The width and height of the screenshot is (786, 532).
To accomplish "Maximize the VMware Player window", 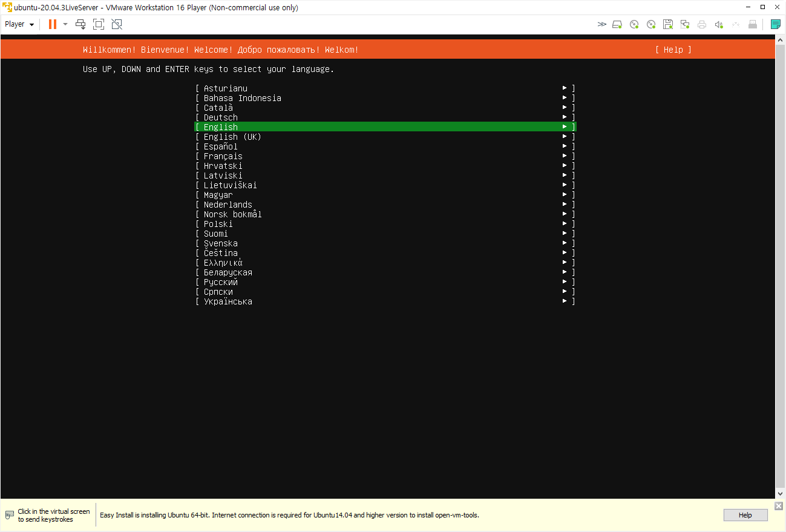I will [x=762, y=7].
